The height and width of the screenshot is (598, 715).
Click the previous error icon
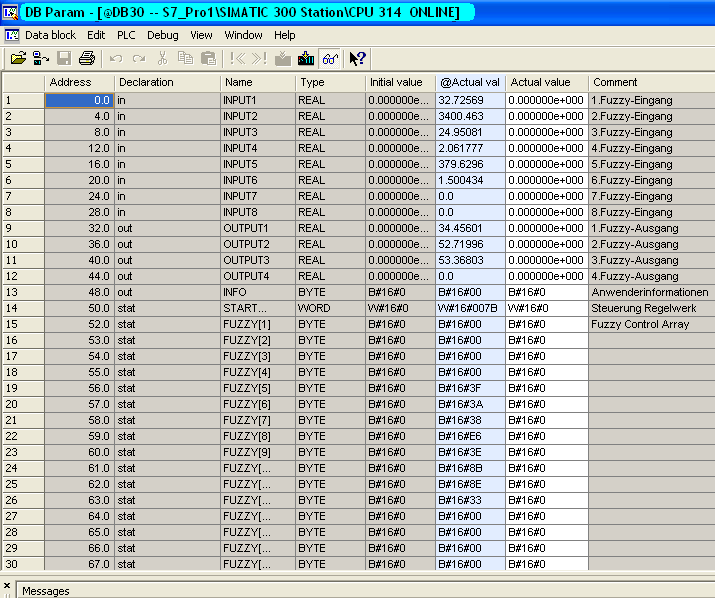[238, 58]
